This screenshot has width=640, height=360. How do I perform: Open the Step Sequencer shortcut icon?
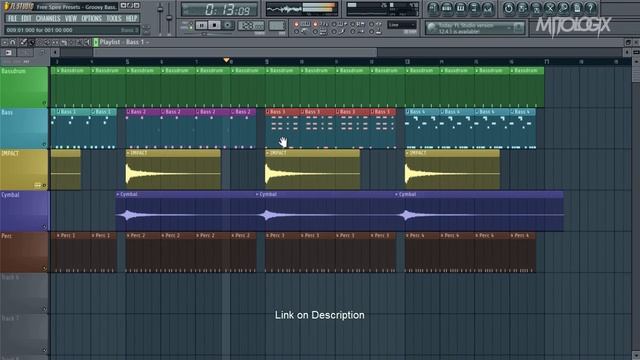point(447,8)
